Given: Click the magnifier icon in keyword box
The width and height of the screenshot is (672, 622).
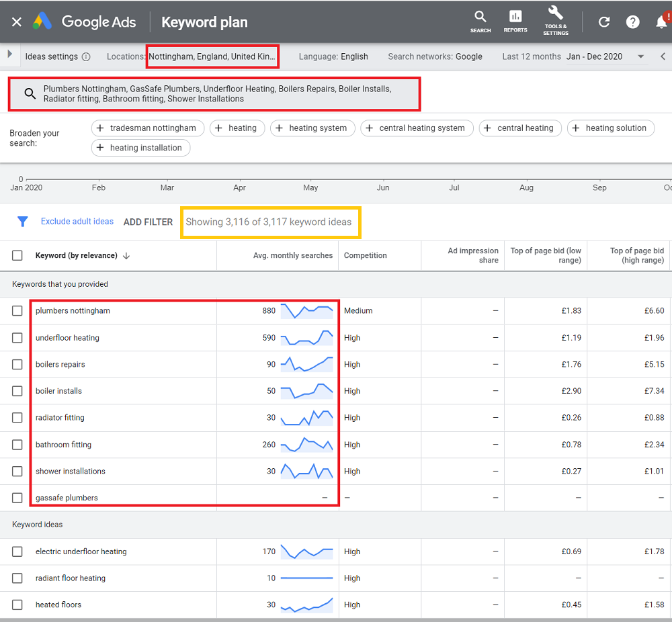Looking at the screenshot, I should point(30,93).
